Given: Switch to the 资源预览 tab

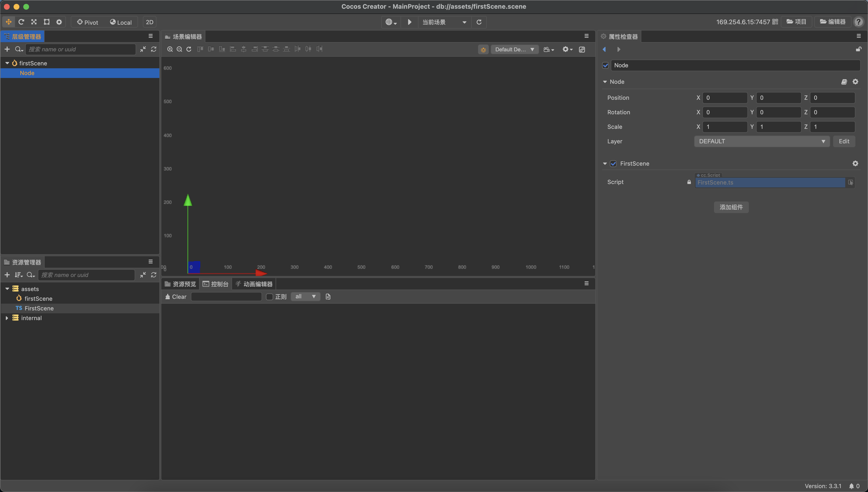Looking at the screenshot, I should [x=180, y=284].
